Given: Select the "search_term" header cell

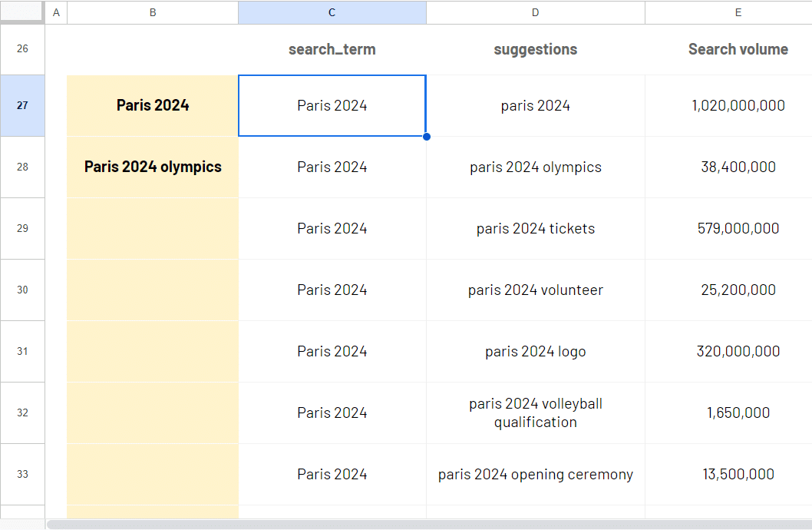Looking at the screenshot, I should pyautogui.click(x=332, y=49).
